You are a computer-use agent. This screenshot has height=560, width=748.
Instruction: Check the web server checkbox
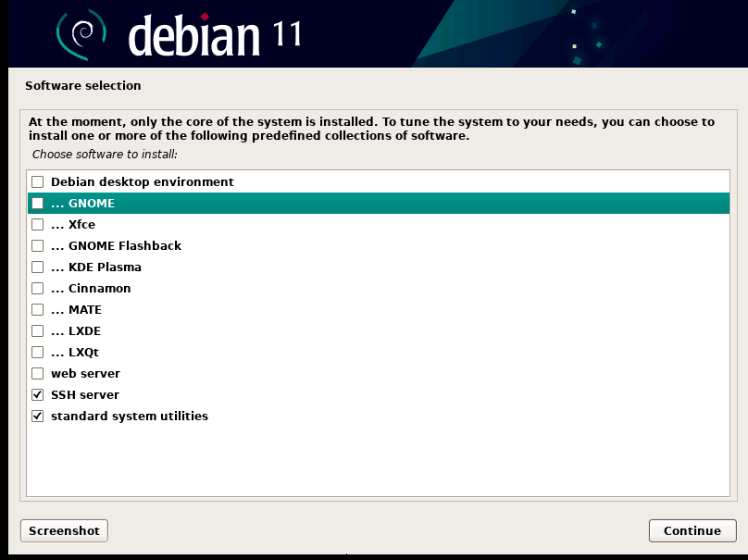click(37, 374)
